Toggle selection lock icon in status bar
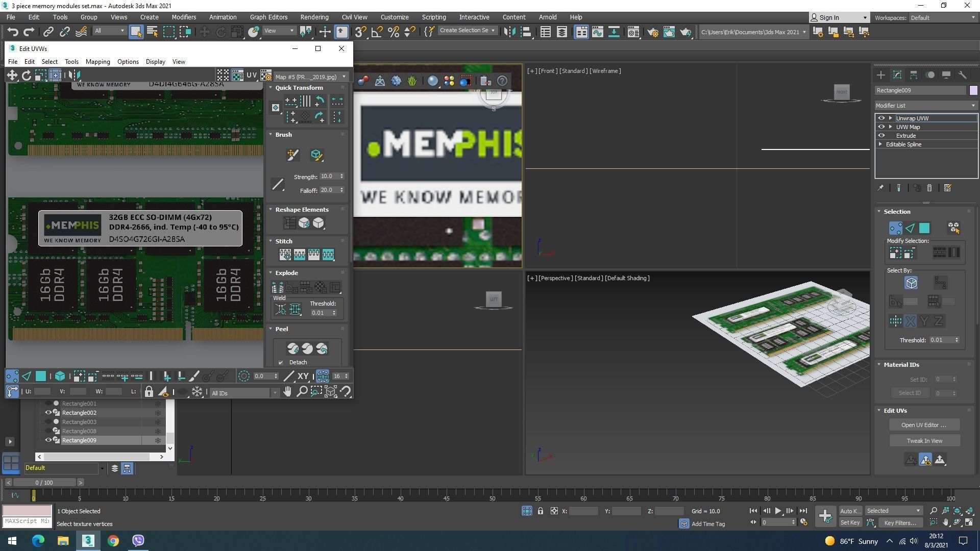The height and width of the screenshot is (551, 980). tap(541, 511)
